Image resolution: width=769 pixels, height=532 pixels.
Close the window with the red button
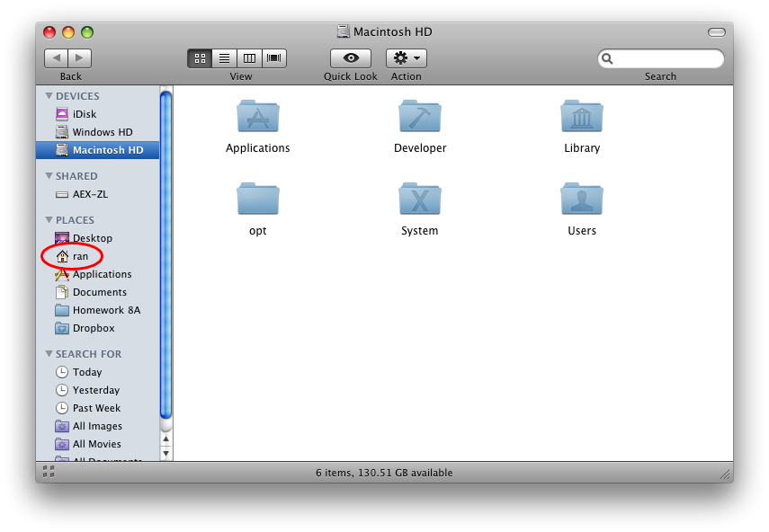click(49, 32)
